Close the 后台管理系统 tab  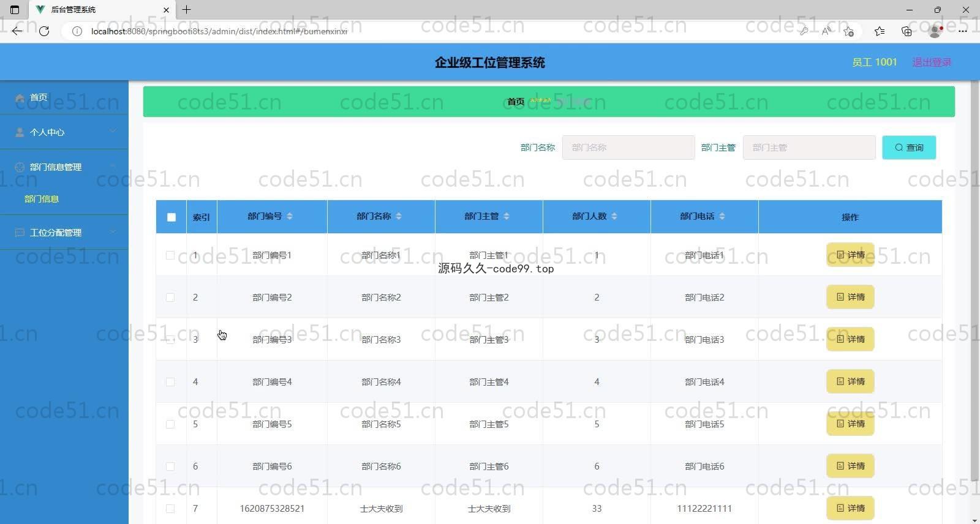(x=166, y=10)
